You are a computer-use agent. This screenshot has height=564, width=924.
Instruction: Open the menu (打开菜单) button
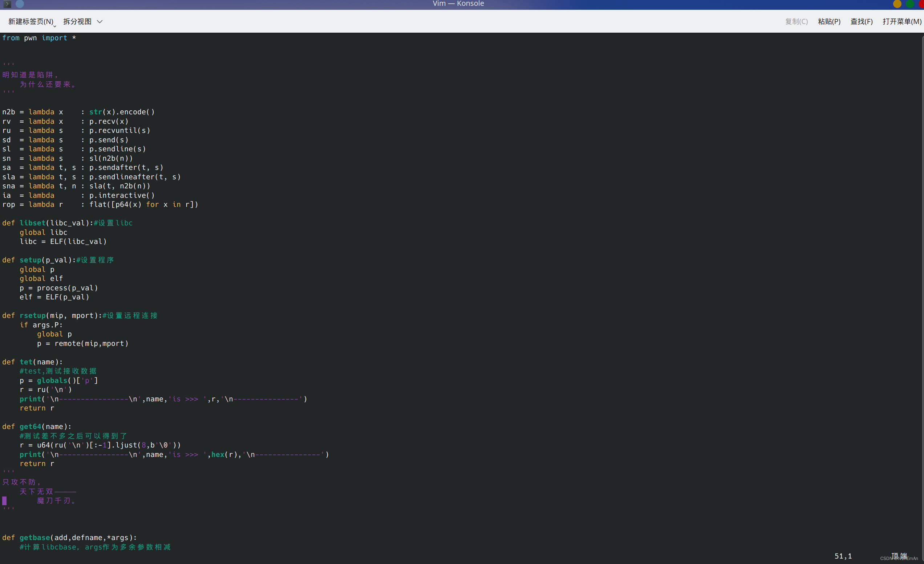tap(902, 22)
